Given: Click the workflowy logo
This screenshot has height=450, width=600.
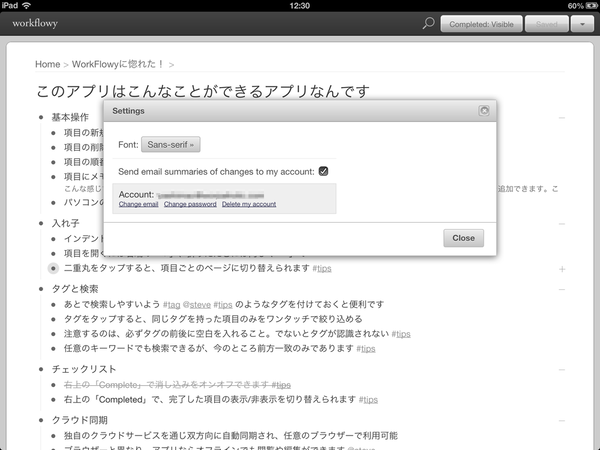Looking at the screenshot, I should click(x=35, y=23).
